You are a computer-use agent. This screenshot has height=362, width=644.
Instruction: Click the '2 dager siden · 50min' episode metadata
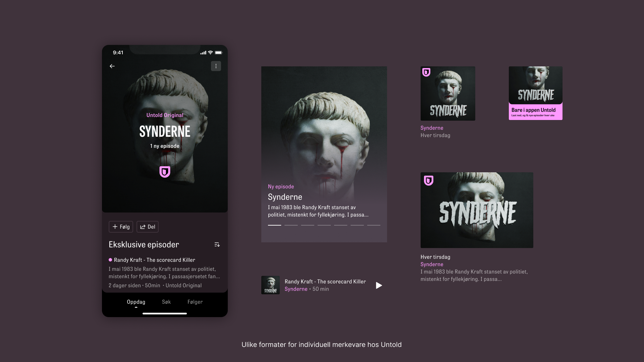click(x=135, y=286)
